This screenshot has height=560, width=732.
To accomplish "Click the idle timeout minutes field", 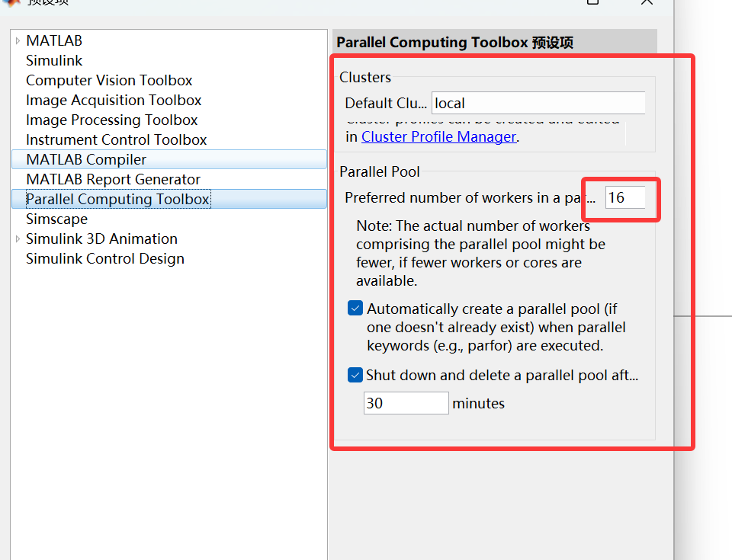I will [x=406, y=403].
